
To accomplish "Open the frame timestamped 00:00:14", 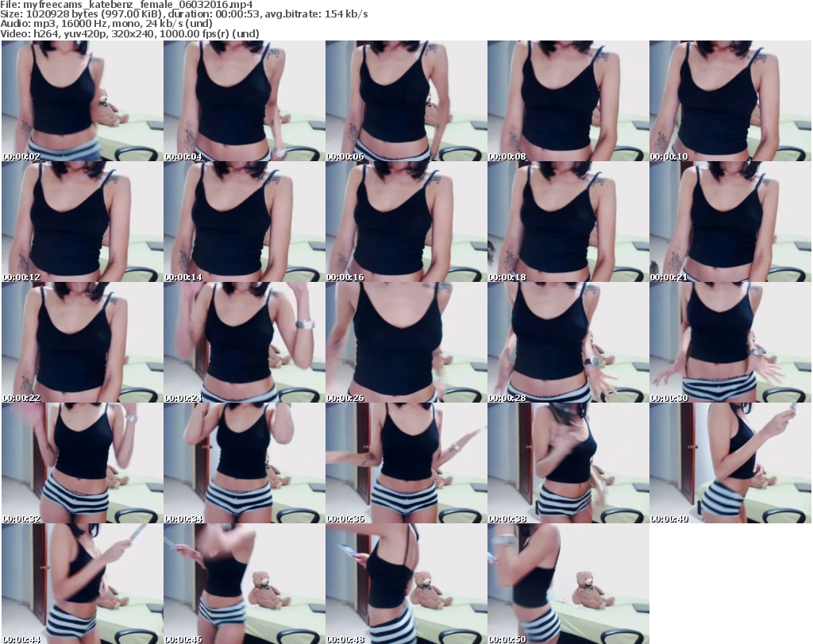I will (x=245, y=222).
